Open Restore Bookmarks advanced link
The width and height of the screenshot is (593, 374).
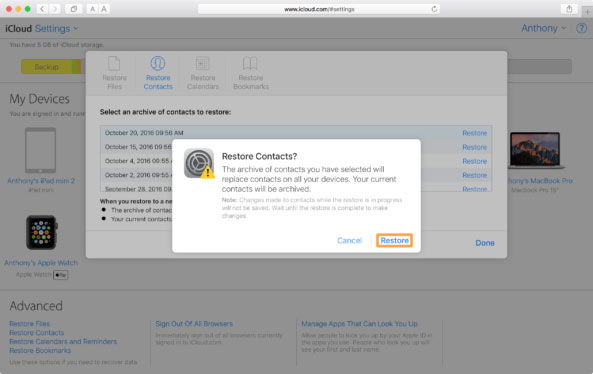(x=40, y=351)
